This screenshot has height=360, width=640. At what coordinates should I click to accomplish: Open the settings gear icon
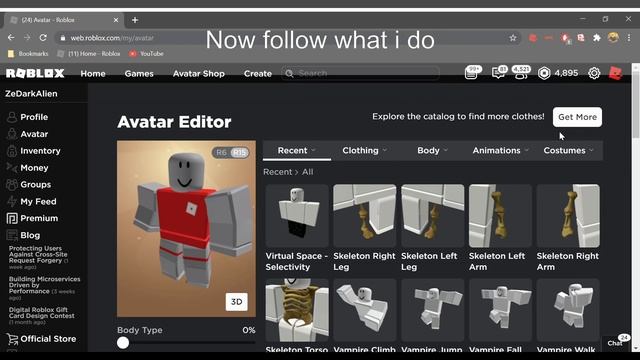(594, 73)
